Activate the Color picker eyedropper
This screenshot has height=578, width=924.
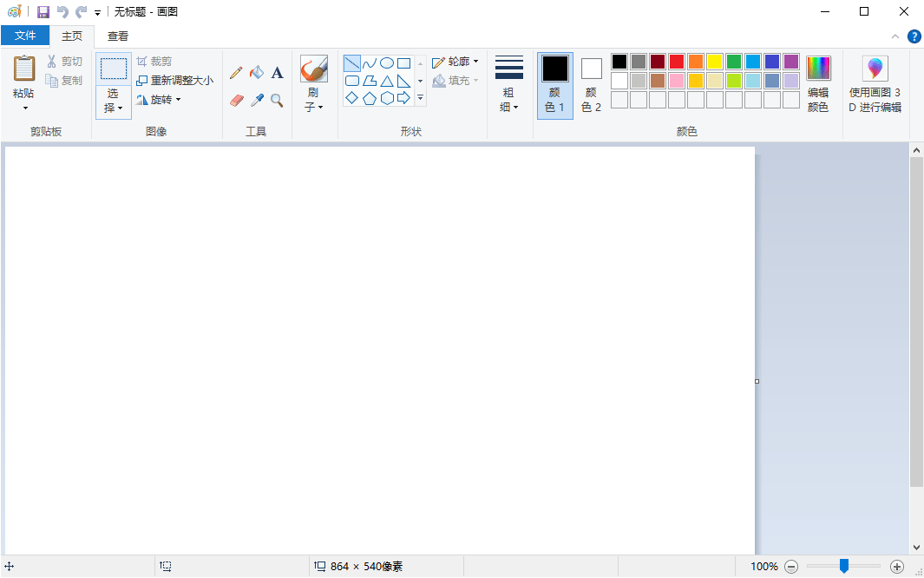pyautogui.click(x=257, y=101)
